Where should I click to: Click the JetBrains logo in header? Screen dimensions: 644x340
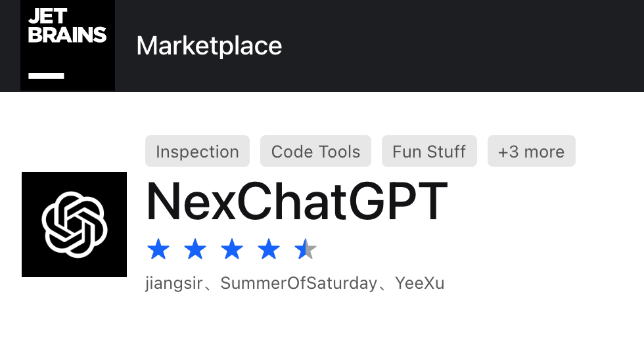coord(68,45)
